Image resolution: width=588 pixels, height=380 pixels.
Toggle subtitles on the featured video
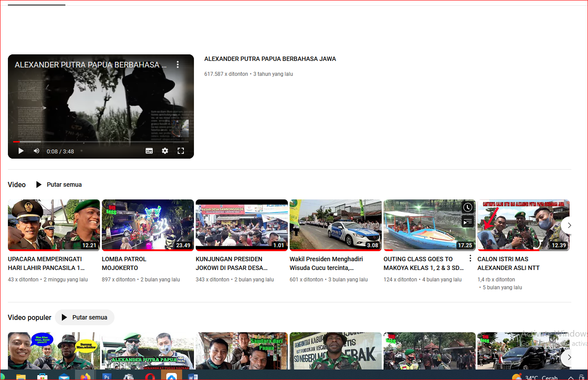149,151
